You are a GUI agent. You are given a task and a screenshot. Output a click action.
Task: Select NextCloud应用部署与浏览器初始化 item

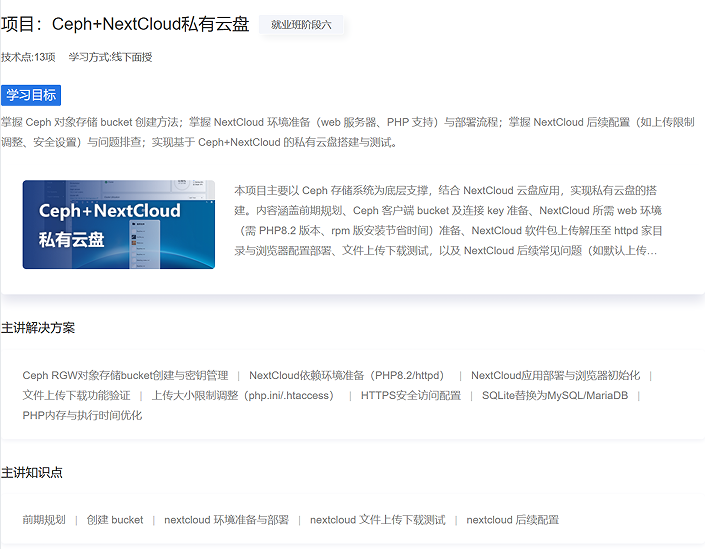tap(555, 375)
